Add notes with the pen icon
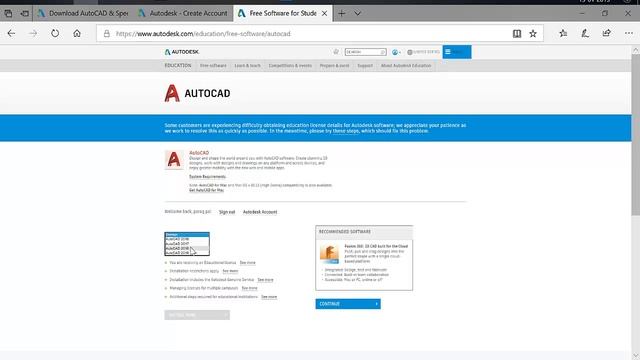Screen dimensions: 640x360 tap(585, 33)
